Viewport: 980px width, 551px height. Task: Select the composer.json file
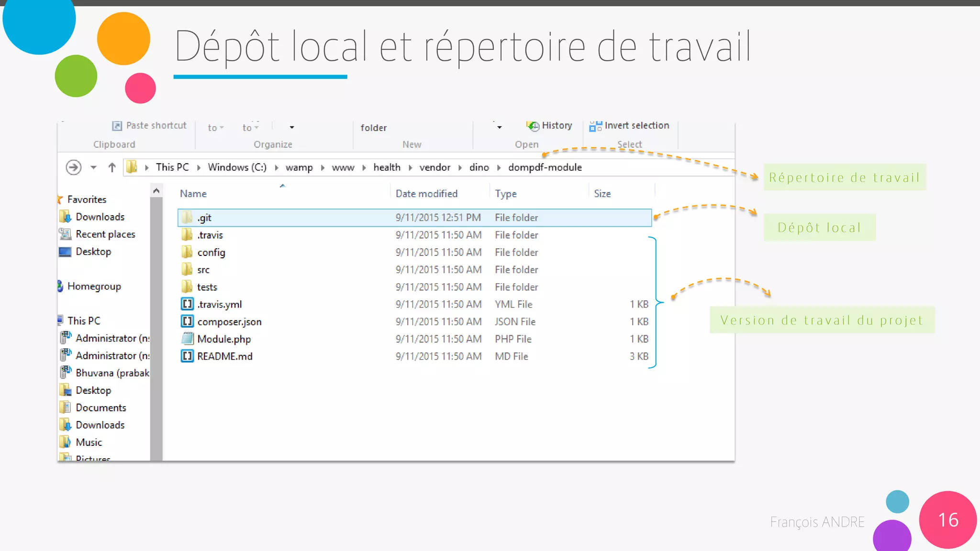click(x=229, y=322)
